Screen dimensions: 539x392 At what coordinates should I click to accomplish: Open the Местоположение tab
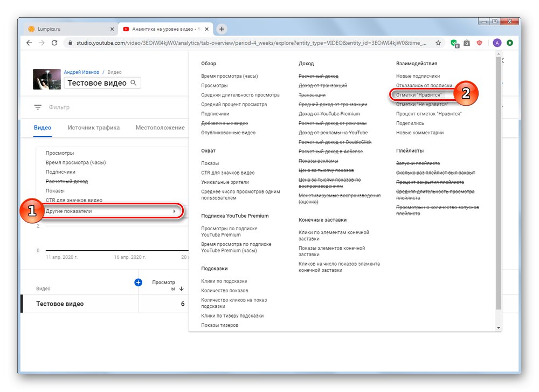coord(160,128)
